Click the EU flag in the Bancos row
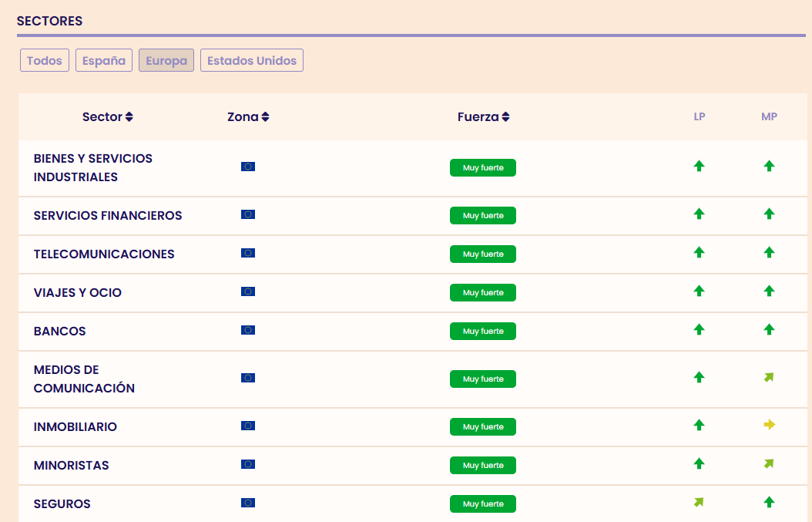The image size is (812, 522). (x=248, y=330)
